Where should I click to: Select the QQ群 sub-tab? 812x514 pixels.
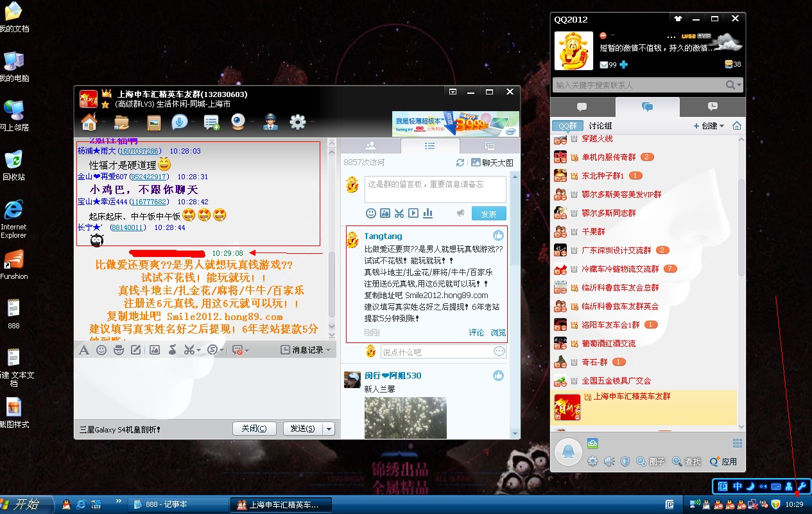pyautogui.click(x=567, y=126)
